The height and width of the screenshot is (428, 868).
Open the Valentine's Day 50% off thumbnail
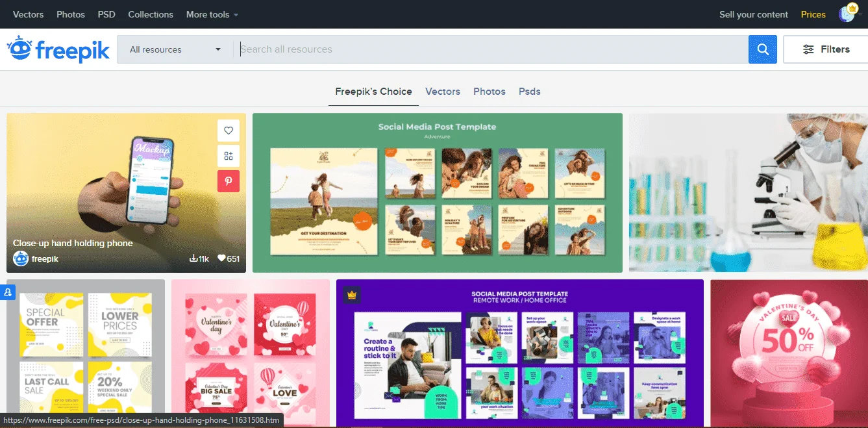pos(789,353)
